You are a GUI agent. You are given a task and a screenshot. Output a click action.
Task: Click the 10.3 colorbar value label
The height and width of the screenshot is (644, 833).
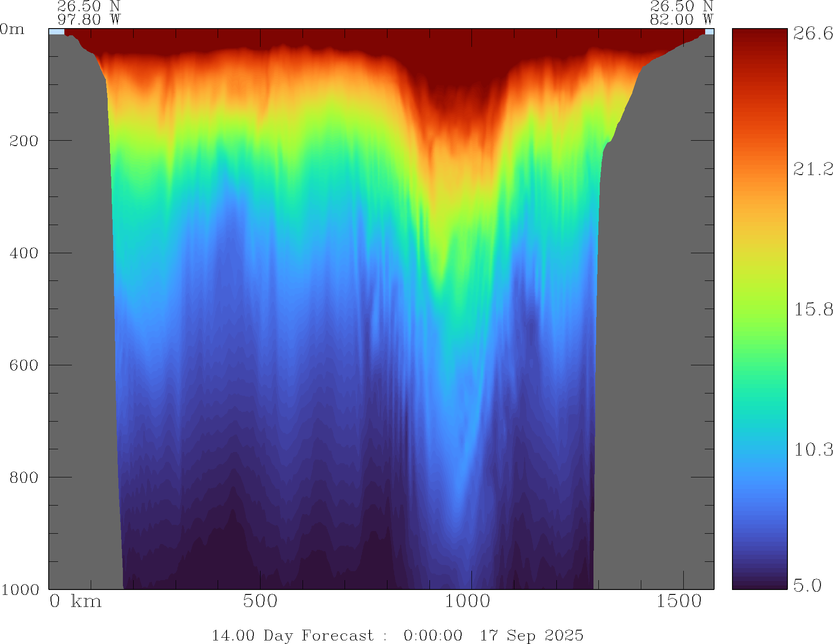pyautogui.click(x=813, y=450)
